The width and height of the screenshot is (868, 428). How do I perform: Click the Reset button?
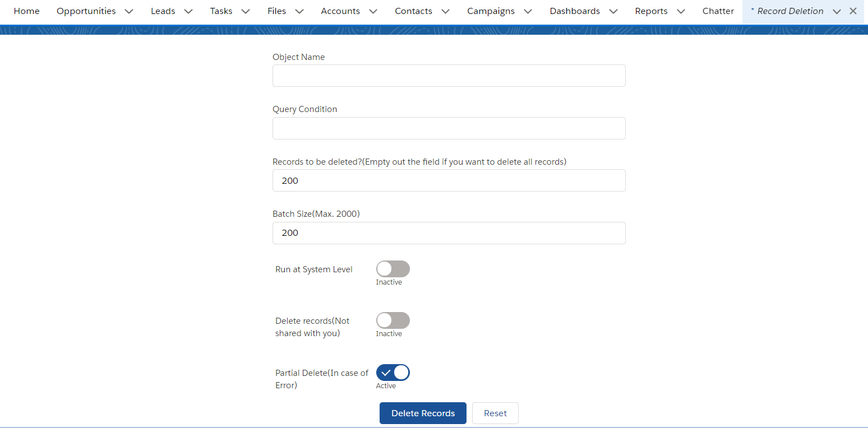[x=495, y=413]
